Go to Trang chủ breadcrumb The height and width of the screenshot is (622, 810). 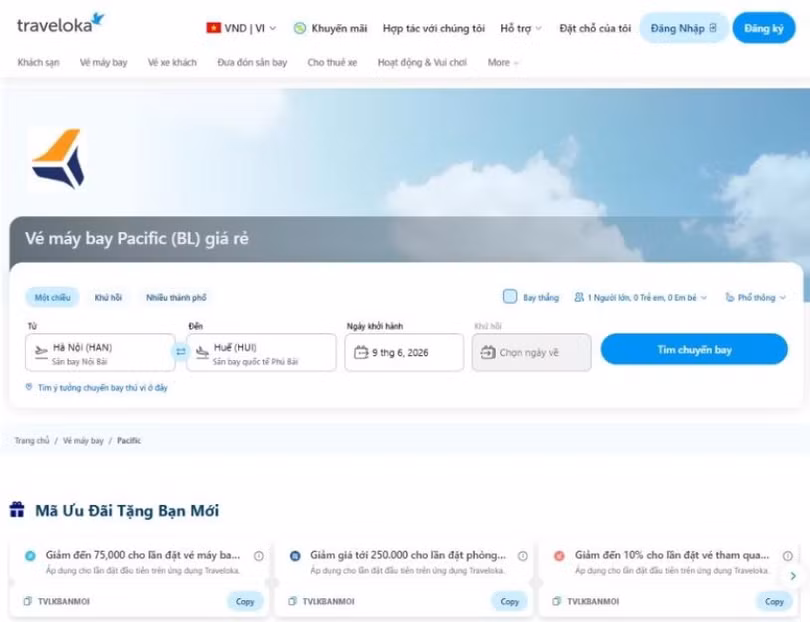[x=32, y=441]
